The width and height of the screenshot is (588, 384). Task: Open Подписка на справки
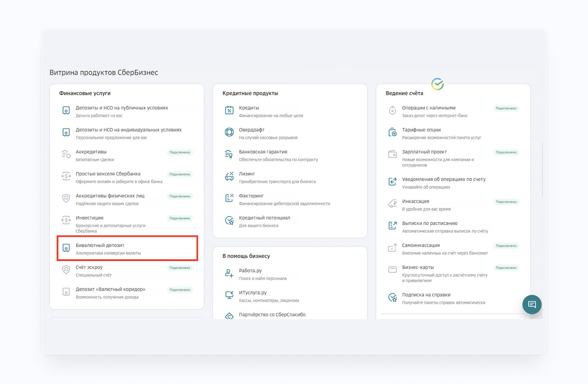click(426, 295)
